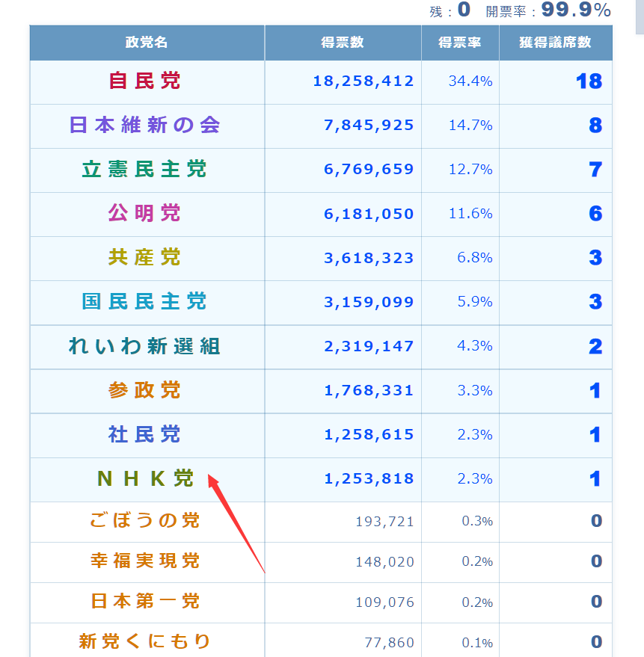Select the ごぼうの党 party name
The height and width of the screenshot is (657, 644).
tap(144, 521)
